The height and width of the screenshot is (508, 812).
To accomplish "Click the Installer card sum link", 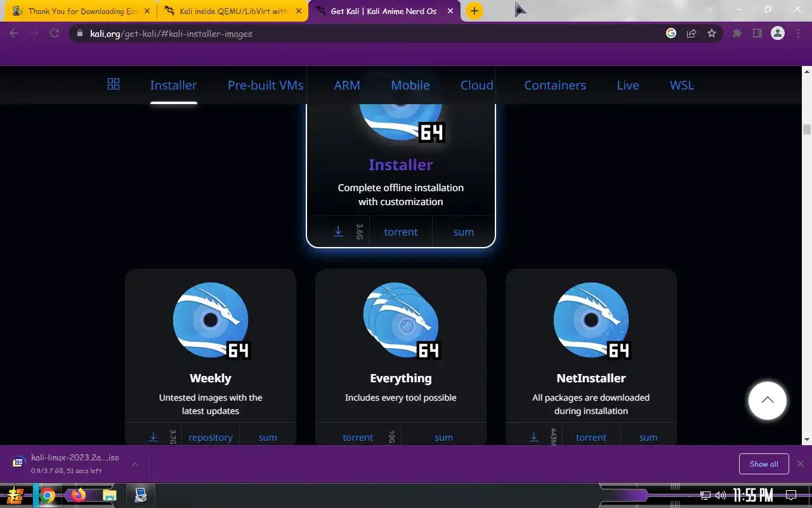I will [x=464, y=232].
